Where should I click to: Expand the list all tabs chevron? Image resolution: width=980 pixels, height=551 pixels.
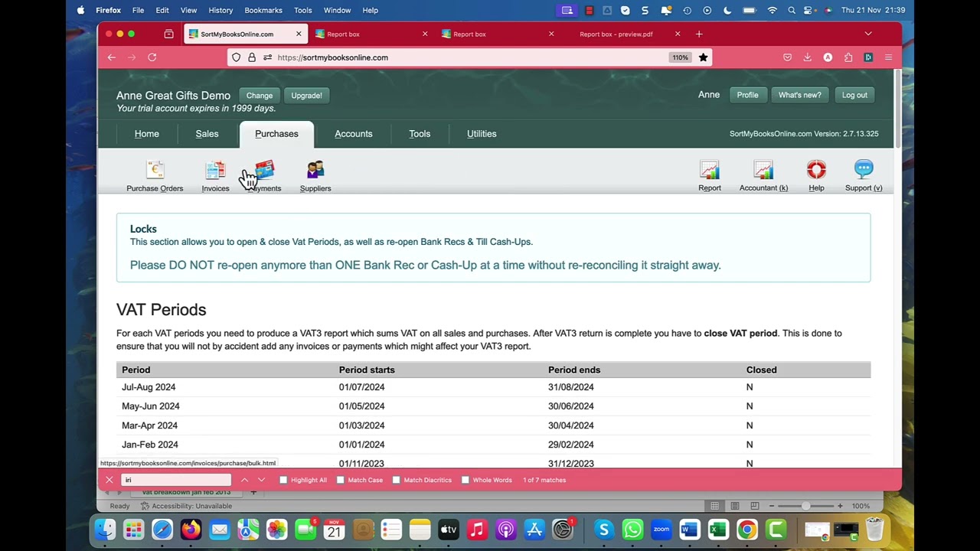click(868, 34)
